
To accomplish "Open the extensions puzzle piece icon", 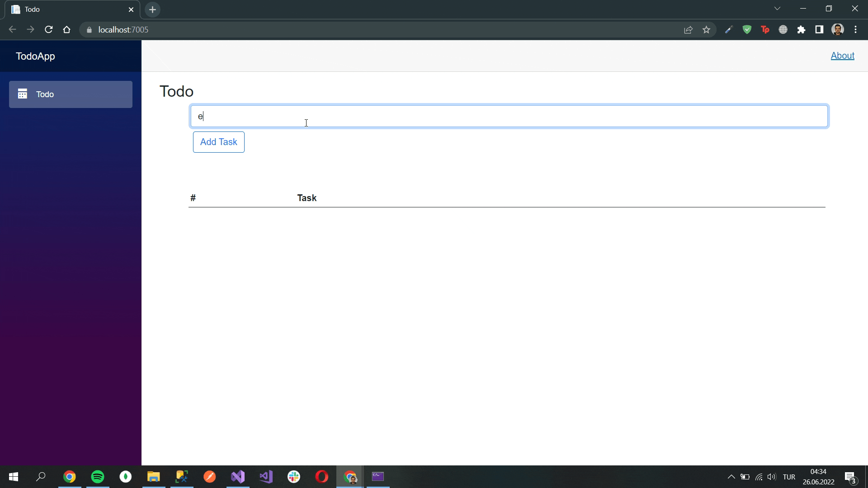I will click(802, 29).
